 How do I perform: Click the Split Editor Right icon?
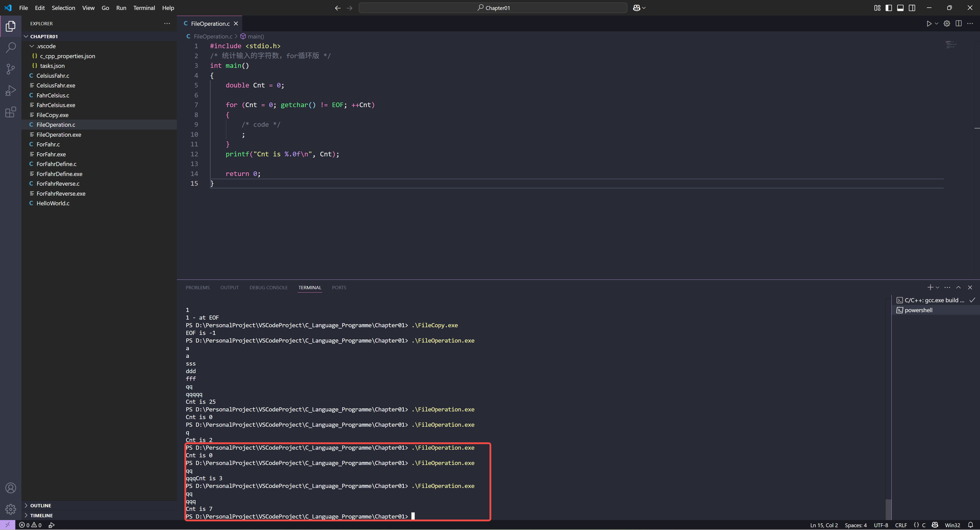958,23
